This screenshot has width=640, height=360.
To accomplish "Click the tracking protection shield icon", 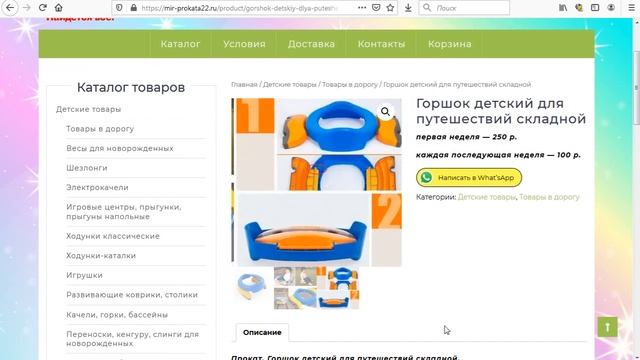I will pyautogui.click(x=119, y=8).
